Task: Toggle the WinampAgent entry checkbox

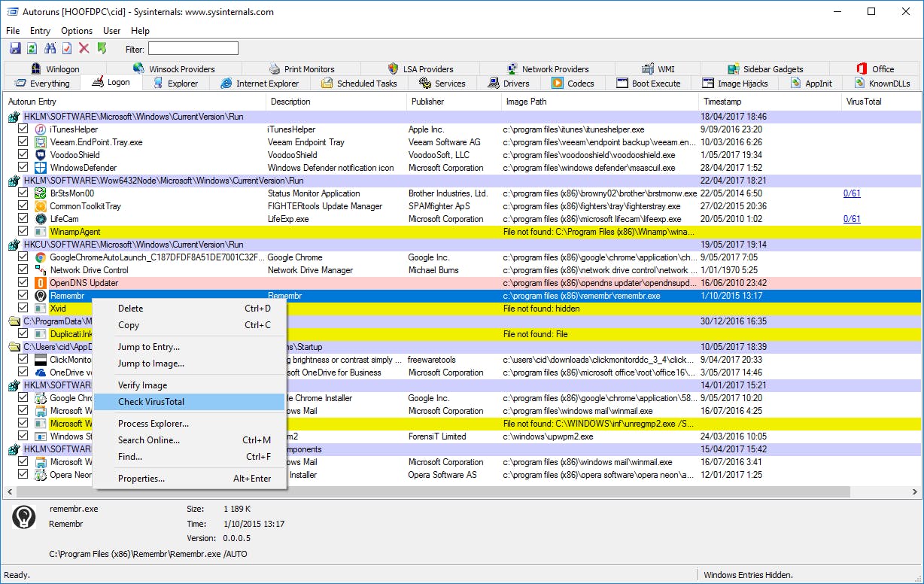Action: [23, 232]
